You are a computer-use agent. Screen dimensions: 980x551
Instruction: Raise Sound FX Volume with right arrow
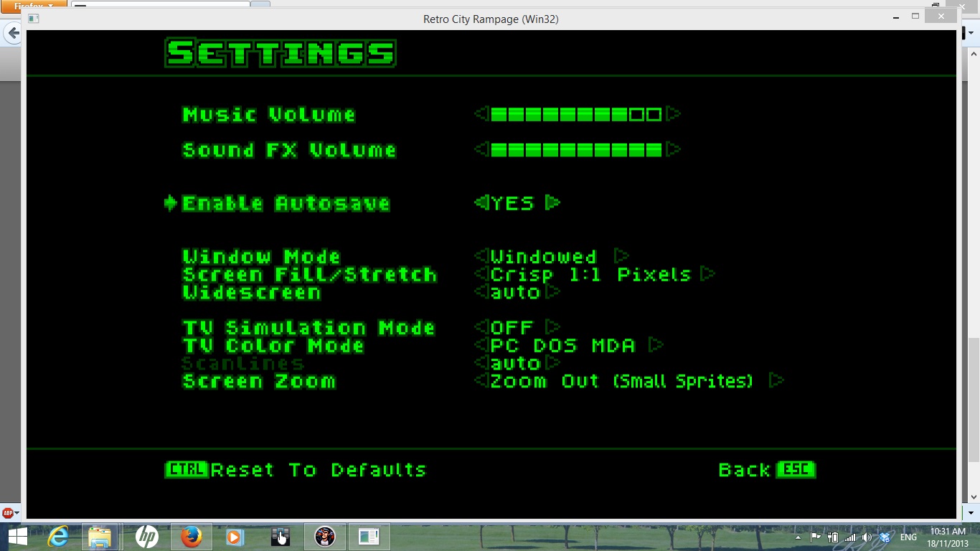pyautogui.click(x=673, y=149)
